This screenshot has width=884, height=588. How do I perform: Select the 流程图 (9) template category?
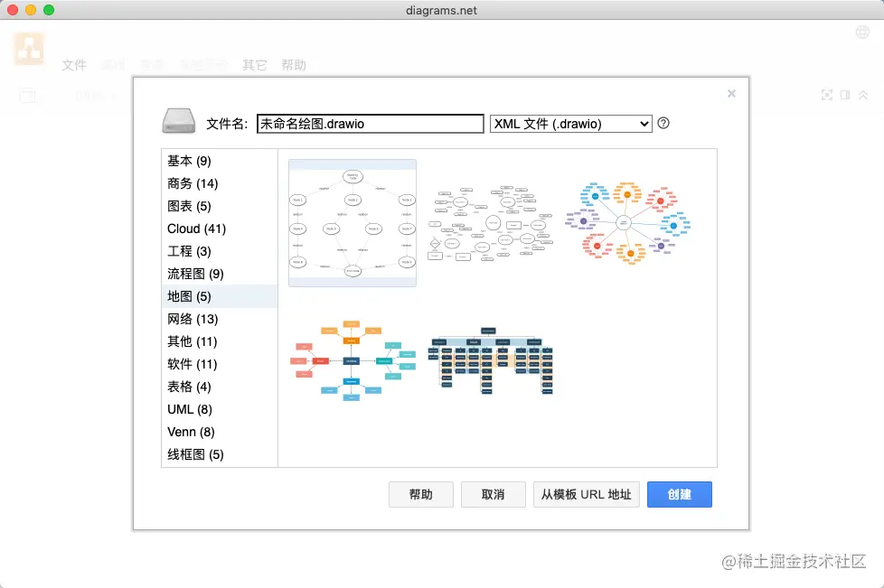click(x=220, y=274)
